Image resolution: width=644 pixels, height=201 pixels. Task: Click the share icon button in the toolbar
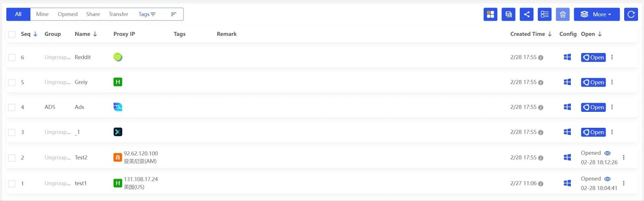(x=526, y=14)
